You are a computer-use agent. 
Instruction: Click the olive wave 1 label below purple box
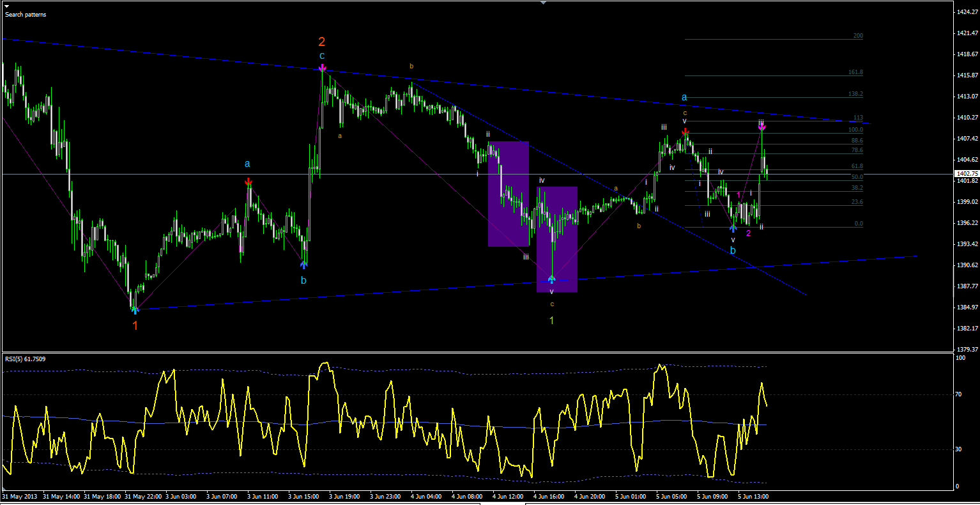tap(552, 320)
